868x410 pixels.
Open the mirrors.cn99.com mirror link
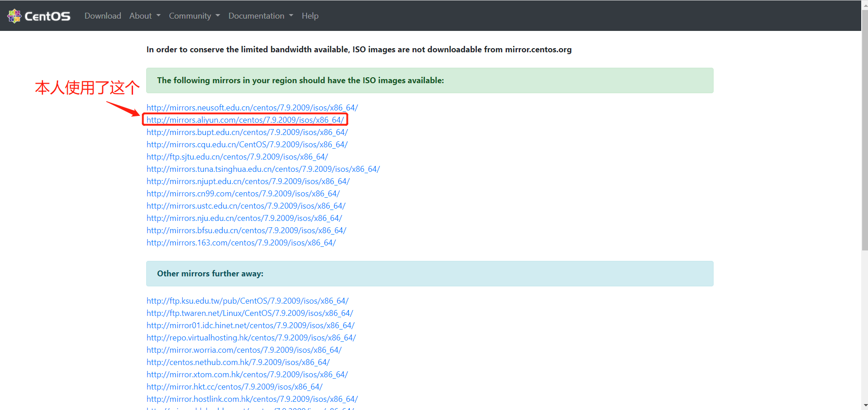(243, 194)
